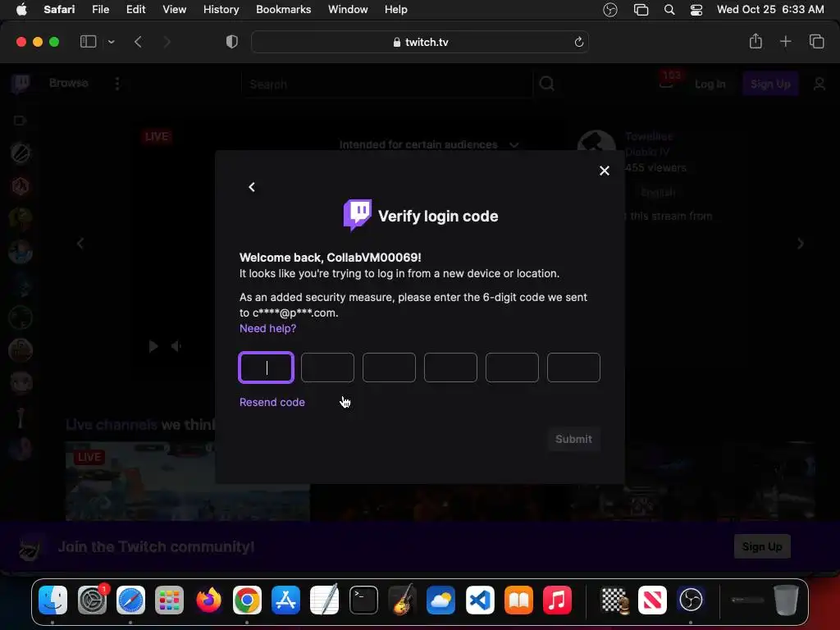Open the privacy report shield icon
This screenshot has height=630, width=840.
click(232, 42)
